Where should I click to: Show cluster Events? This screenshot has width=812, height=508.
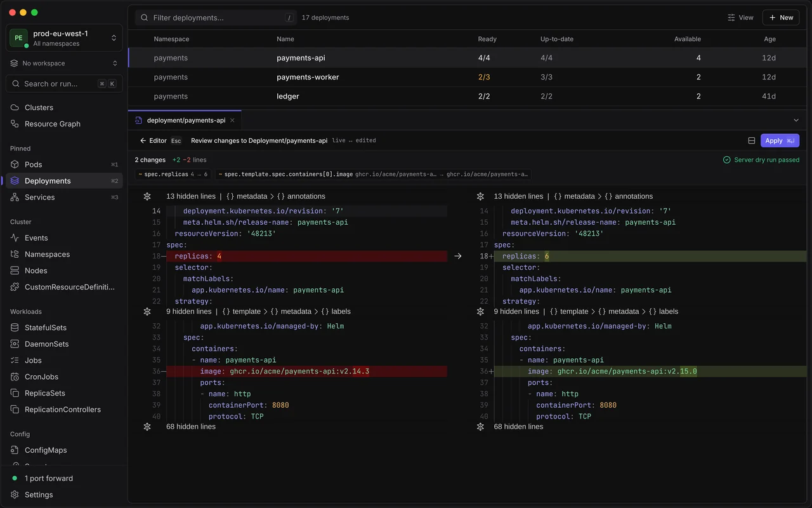[64, 238]
